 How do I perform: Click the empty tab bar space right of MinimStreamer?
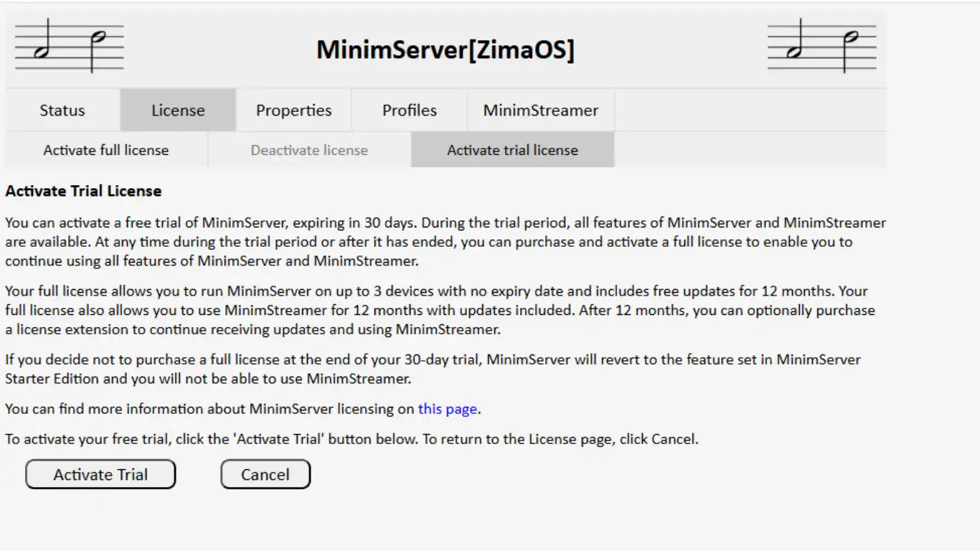point(750,110)
